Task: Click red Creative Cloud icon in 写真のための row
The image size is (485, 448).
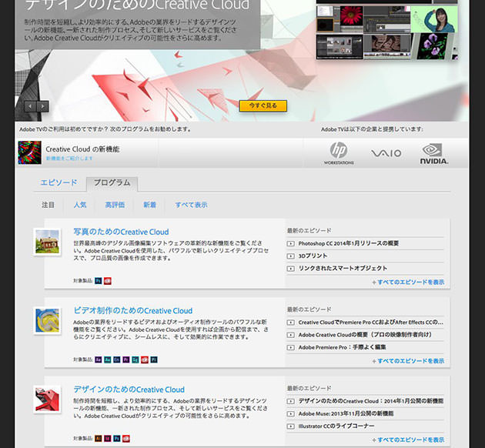Action: click(108, 281)
